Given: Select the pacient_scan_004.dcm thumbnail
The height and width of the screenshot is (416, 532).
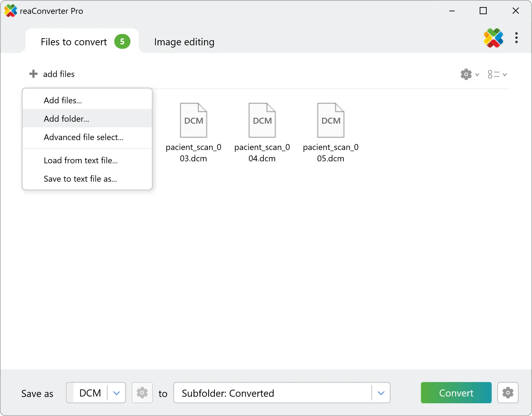Looking at the screenshot, I should point(262,120).
